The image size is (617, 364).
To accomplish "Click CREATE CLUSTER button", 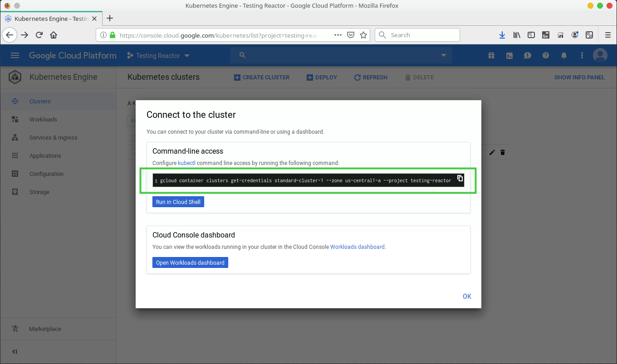I will pyautogui.click(x=262, y=78).
